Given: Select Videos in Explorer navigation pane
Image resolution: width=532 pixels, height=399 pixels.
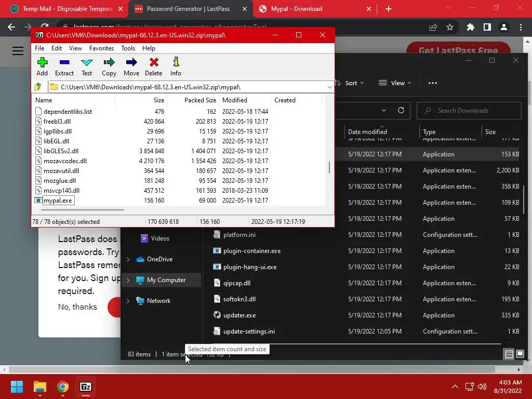Looking at the screenshot, I should coord(160,238).
